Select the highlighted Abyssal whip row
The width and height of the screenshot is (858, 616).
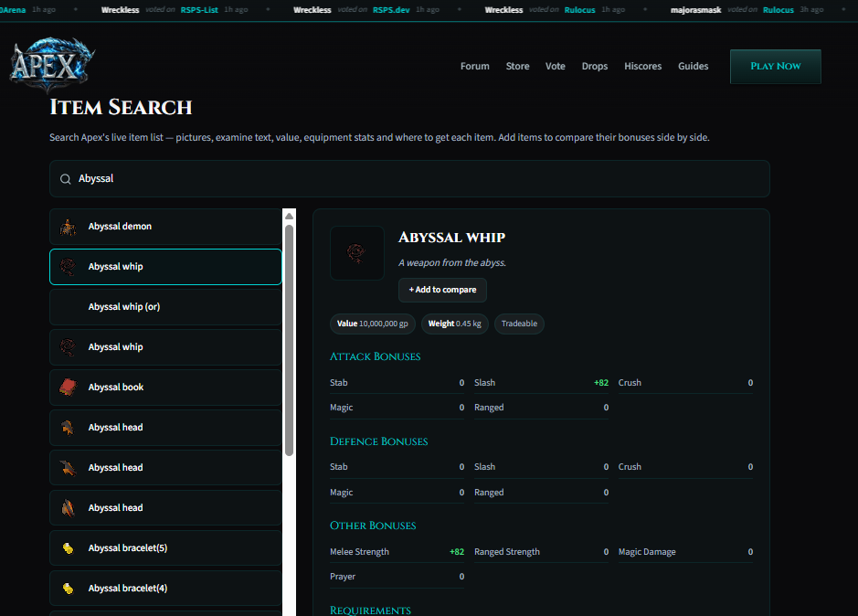pyautogui.click(x=165, y=267)
